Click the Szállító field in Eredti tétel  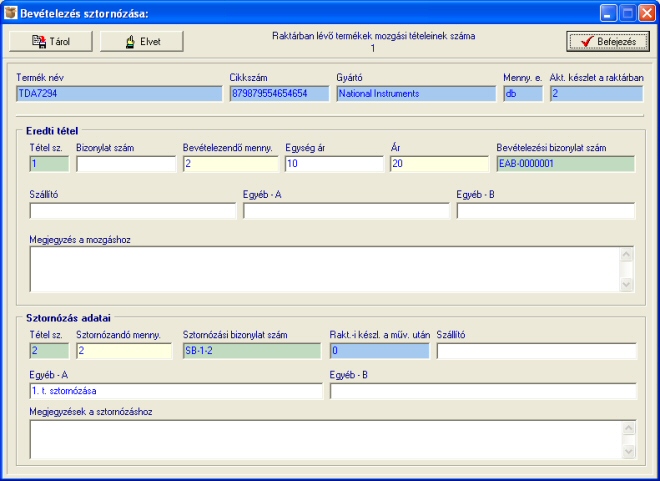pos(133,210)
